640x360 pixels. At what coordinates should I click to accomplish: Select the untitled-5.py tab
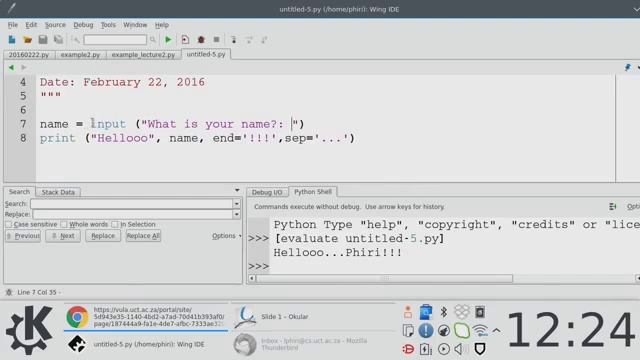[206, 54]
